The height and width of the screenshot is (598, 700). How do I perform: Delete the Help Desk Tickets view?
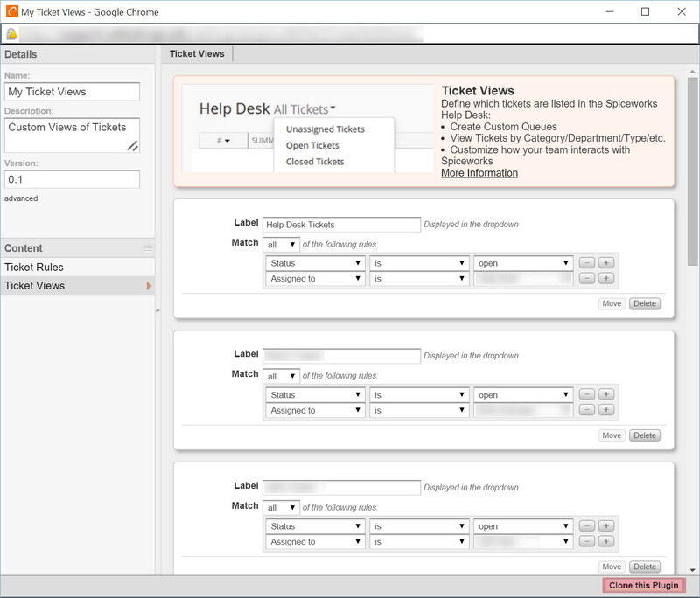click(644, 303)
